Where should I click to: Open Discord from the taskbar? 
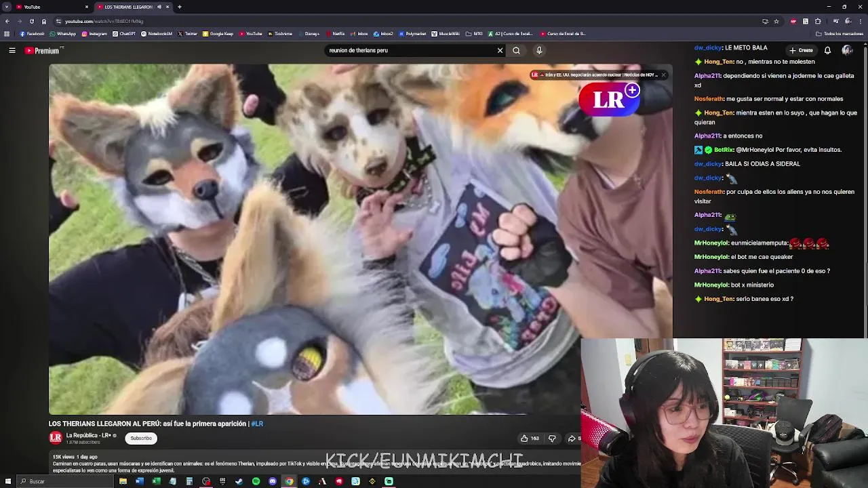coord(273,481)
